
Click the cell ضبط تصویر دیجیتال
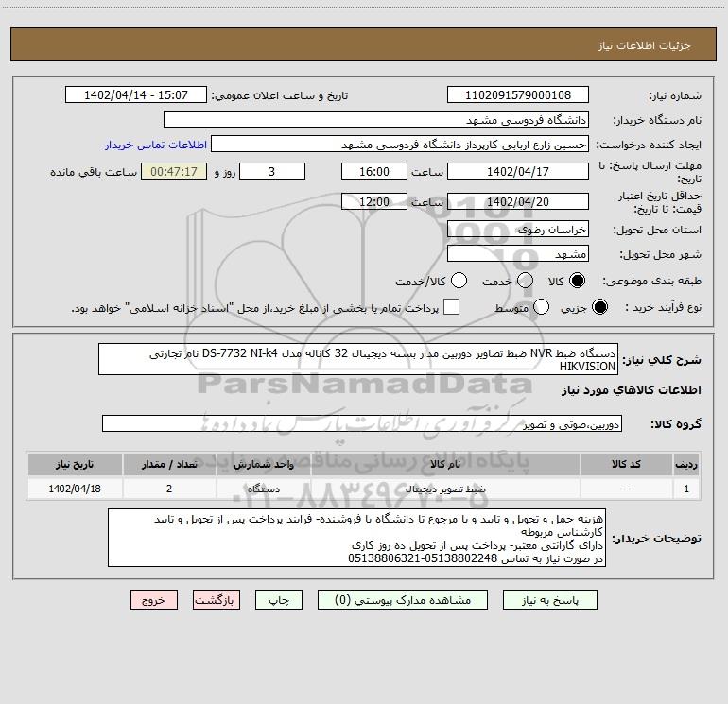[x=445, y=489]
